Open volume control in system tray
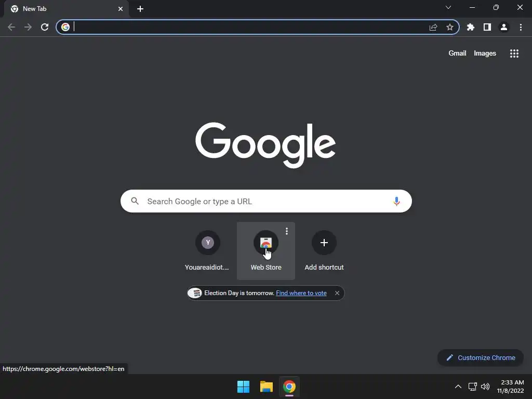This screenshot has height=399, width=532. (x=485, y=387)
